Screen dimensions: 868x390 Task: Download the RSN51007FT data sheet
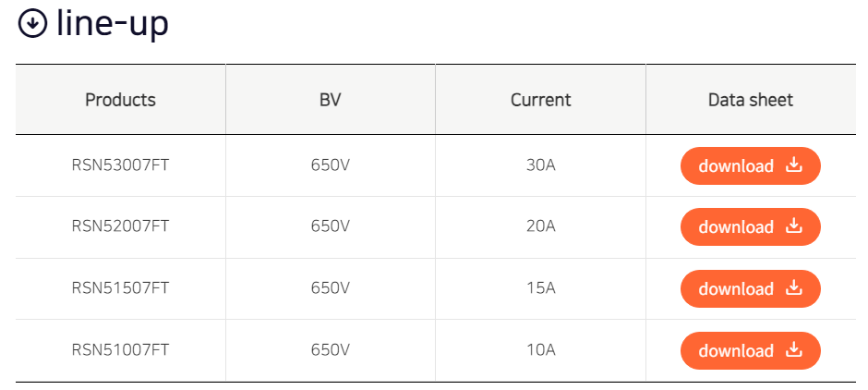point(750,351)
